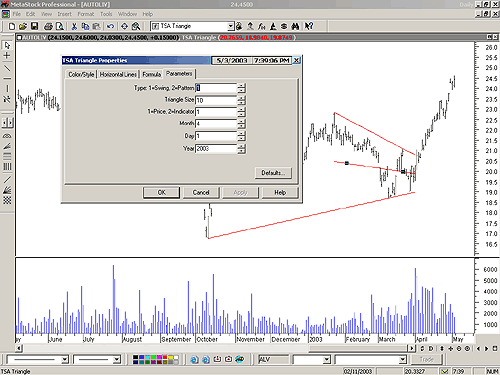Click the Save floppy disk icon

(34, 26)
